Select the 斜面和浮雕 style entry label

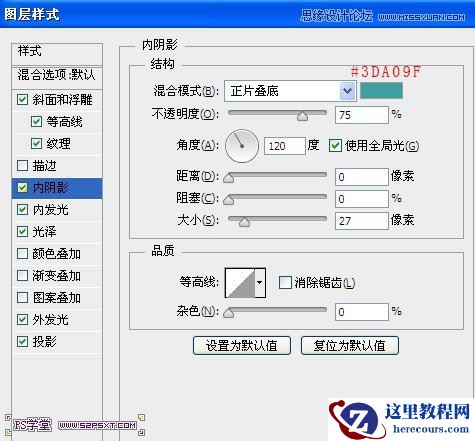[62, 100]
